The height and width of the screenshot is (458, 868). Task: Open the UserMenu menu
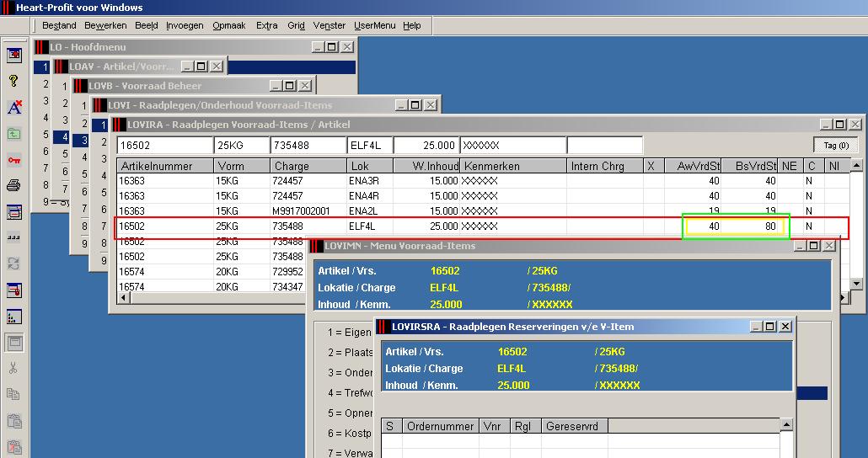click(x=375, y=25)
